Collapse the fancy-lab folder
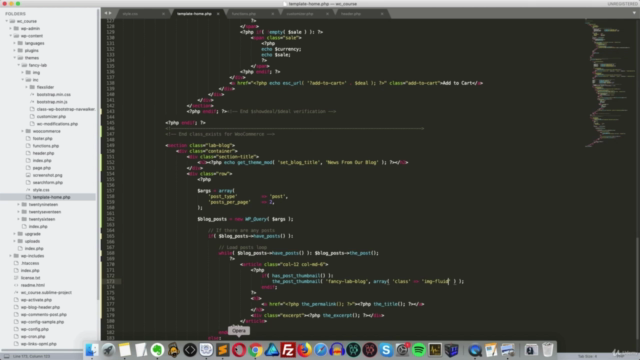Screen dimensions: 640x360 point(19,65)
